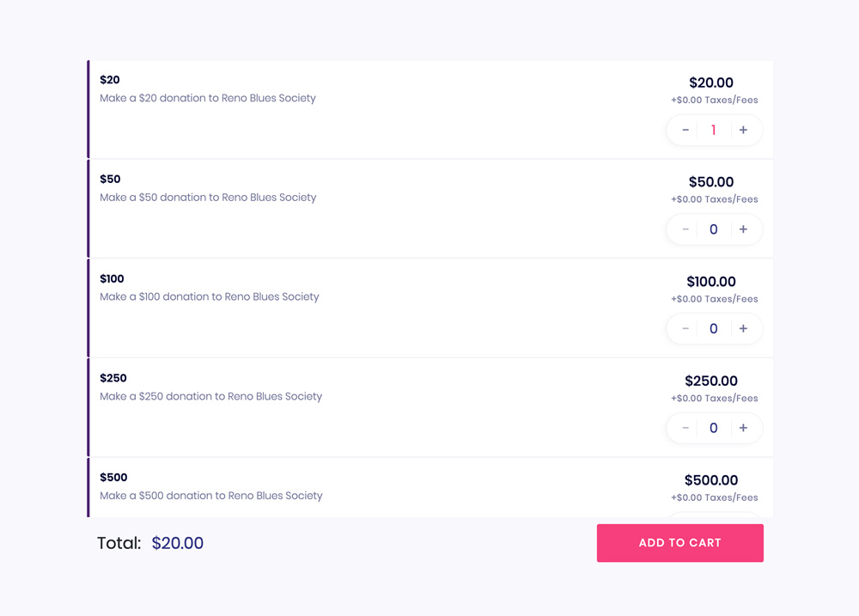Select the $100 donation quantity field
The image size is (859, 616).
(x=713, y=328)
